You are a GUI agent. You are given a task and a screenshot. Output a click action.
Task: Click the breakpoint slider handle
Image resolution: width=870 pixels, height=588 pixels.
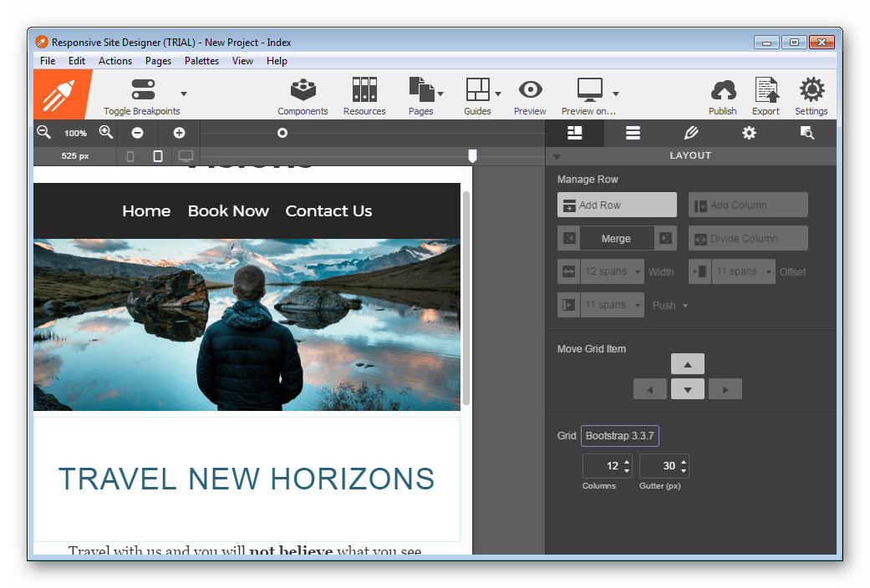click(472, 156)
